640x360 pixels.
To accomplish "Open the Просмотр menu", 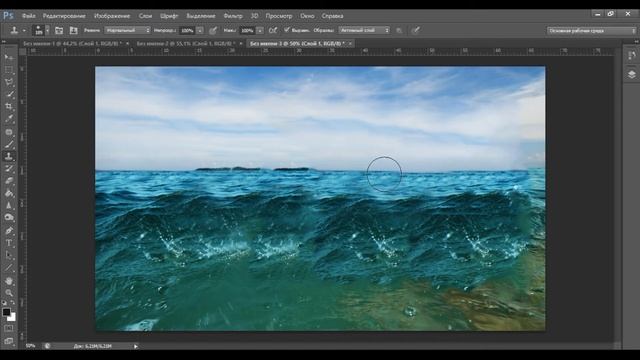I will 279,16.
